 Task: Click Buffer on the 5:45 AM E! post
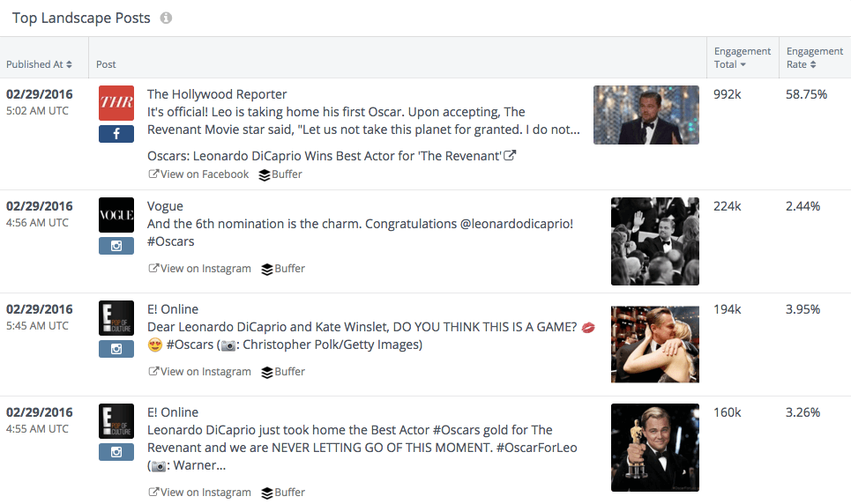[x=283, y=372]
